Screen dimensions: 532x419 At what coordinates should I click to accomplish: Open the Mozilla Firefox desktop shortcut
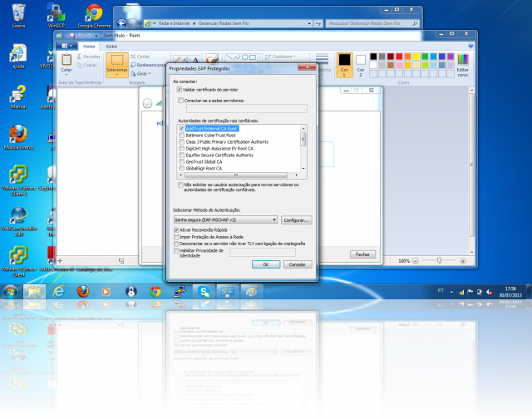click(18, 137)
